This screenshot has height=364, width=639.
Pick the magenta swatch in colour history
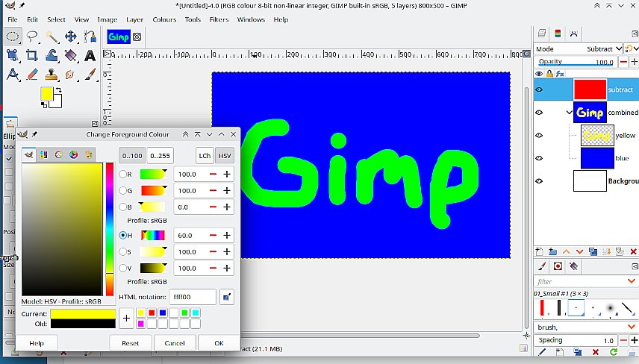(x=140, y=324)
